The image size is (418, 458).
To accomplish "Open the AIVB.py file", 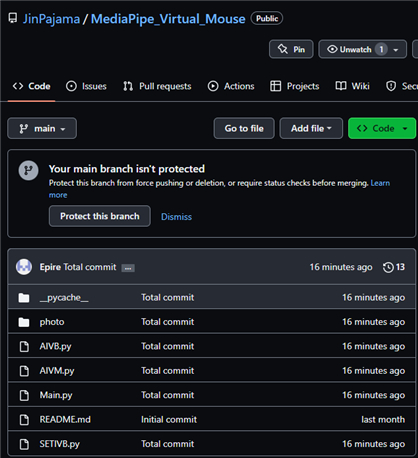I will [55, 346].
